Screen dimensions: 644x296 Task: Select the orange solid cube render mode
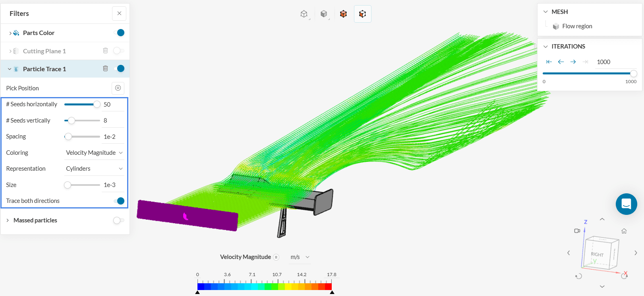(x=343, y=14)
